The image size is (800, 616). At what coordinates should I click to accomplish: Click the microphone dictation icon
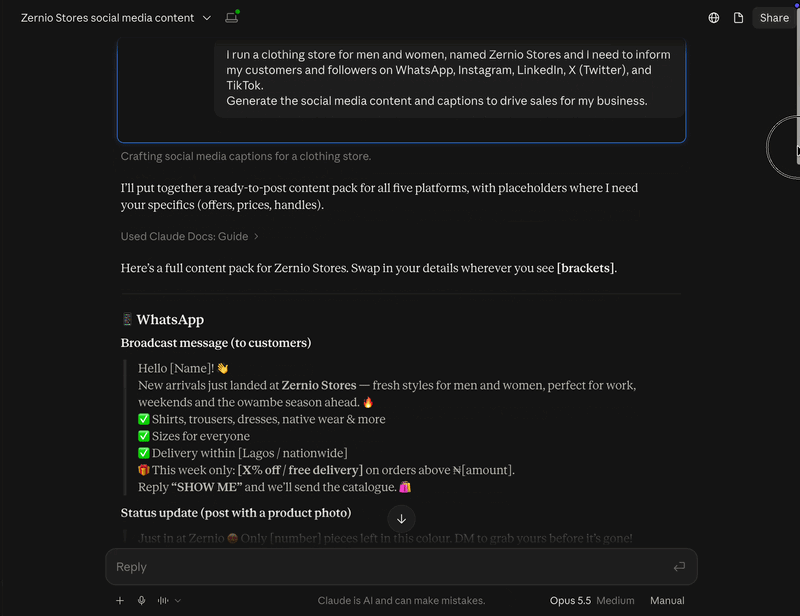pos(141,601)
